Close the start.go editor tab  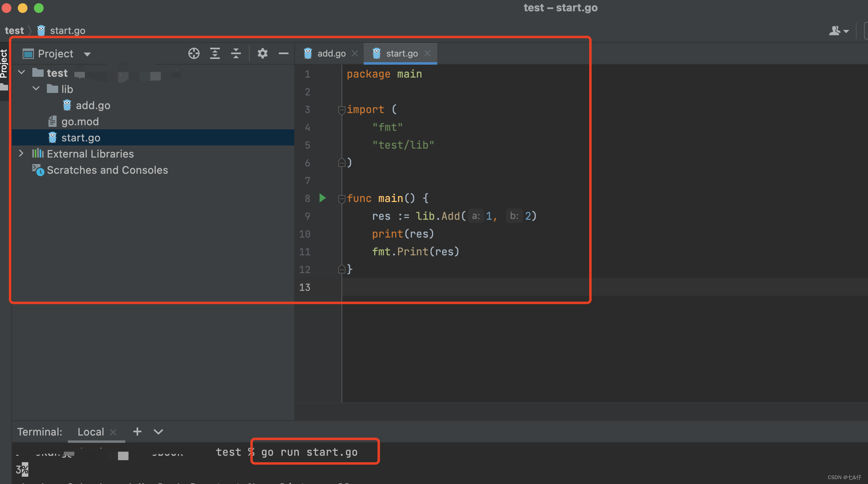(428, 53)
